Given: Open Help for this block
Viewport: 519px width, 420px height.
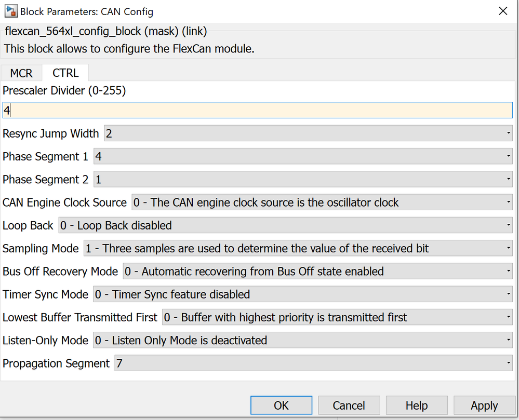Looking at the screenshot, I should (x=417, y=405).
